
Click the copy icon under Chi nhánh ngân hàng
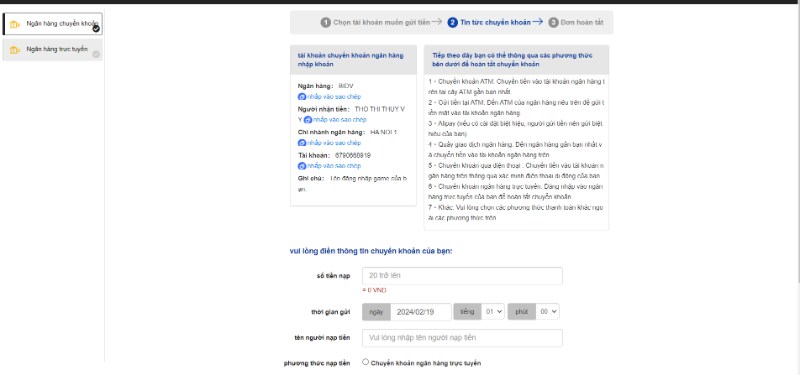302,143
